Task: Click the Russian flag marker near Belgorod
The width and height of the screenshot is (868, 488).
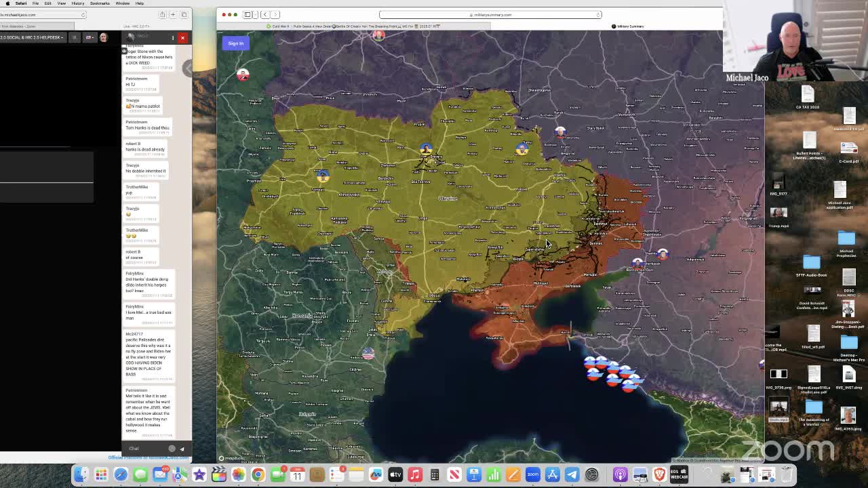Action: pos(560,131)
